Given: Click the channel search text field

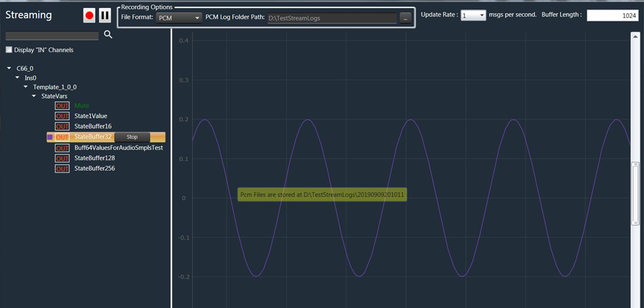Looking at the screenshot, I should (x=52, y=36).
